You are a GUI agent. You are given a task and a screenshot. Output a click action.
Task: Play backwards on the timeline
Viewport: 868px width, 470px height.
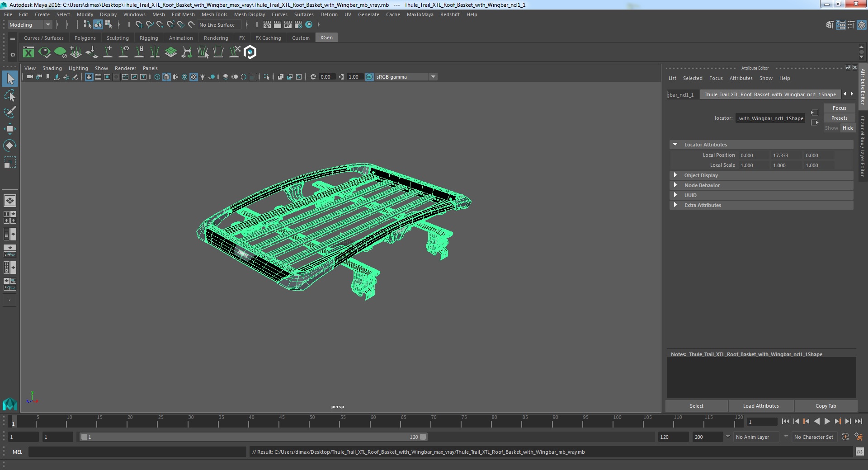tap(817, 421)
